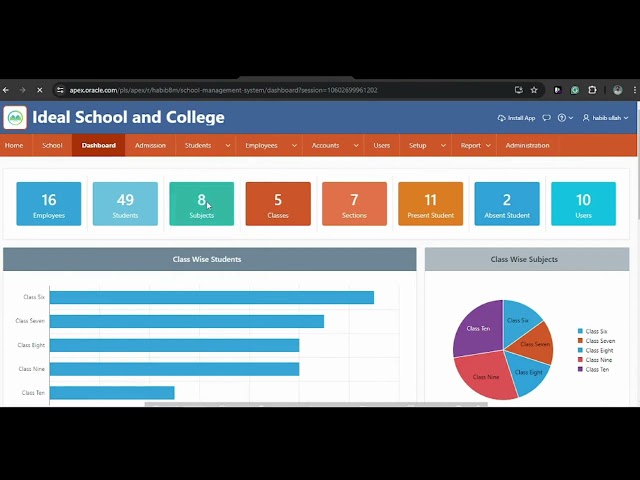Expand the Employees dropdown chevron
Viewport: 640px width, 480px height.
click(294, 145)
